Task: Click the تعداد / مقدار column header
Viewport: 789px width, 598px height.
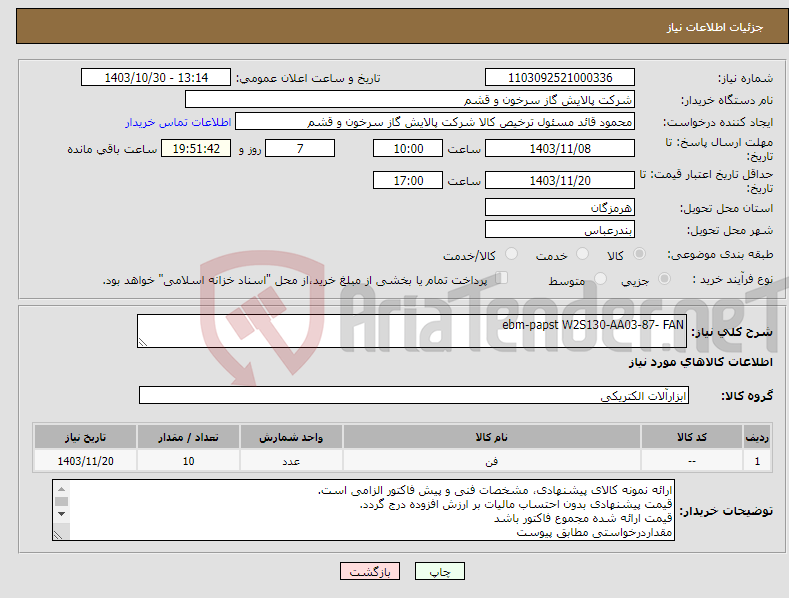Action: coord(188,437)
